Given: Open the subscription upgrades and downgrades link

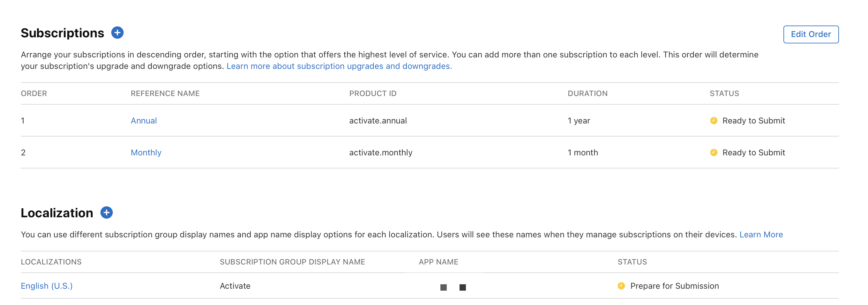Looking at the screenshot, I should 339,66.
